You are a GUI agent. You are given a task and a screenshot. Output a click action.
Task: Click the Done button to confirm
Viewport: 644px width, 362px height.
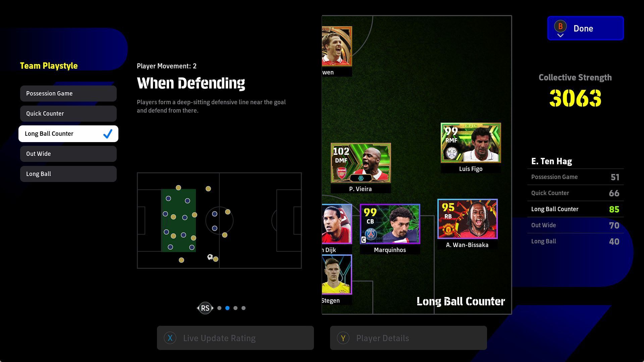tap(585, 28)
